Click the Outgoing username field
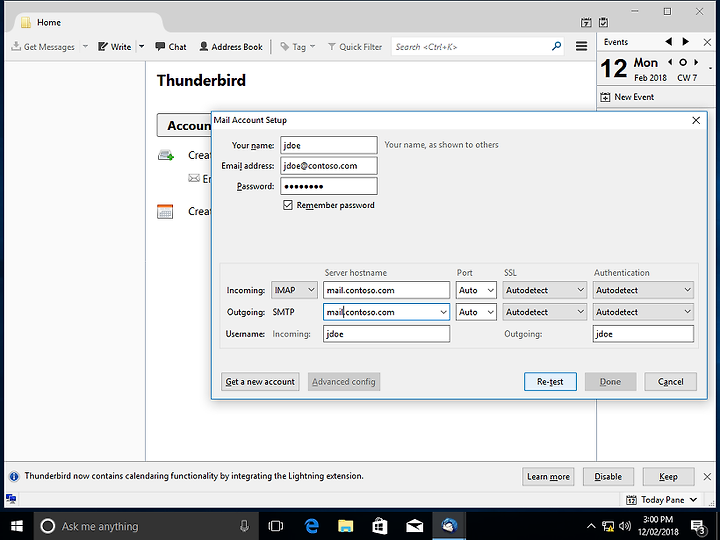Viewport: 720px width, 540px height. point(643,334)
